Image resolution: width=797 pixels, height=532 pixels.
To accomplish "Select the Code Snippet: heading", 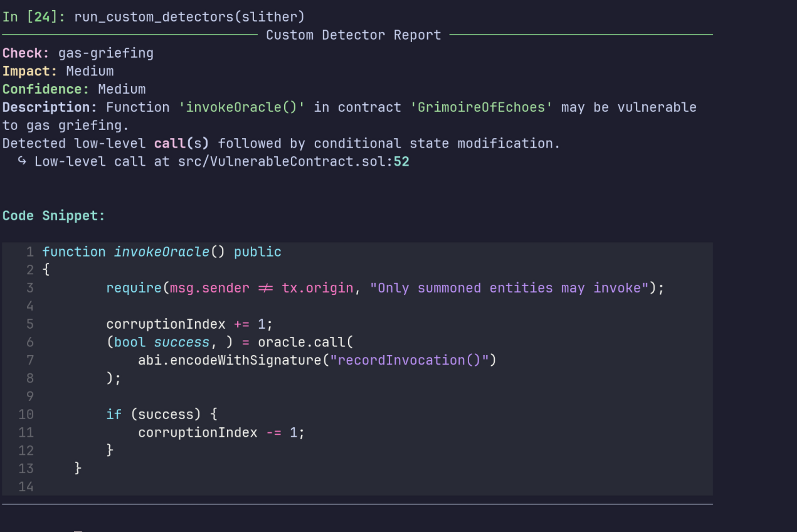I will point(53,216).
